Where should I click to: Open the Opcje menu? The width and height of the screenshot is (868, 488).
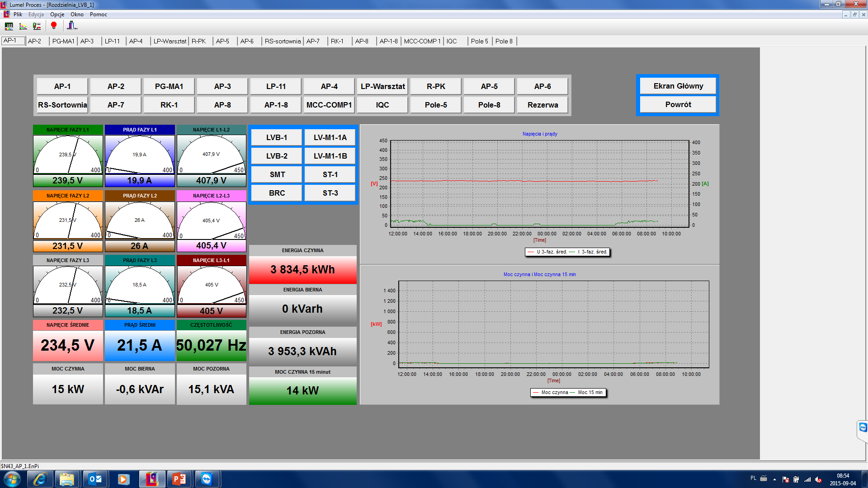57,14
